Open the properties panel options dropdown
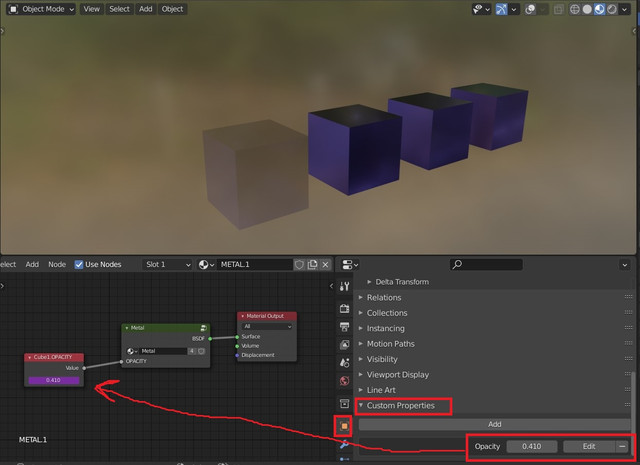This screenshot has height=465, width=640. [x=624, y=265]
